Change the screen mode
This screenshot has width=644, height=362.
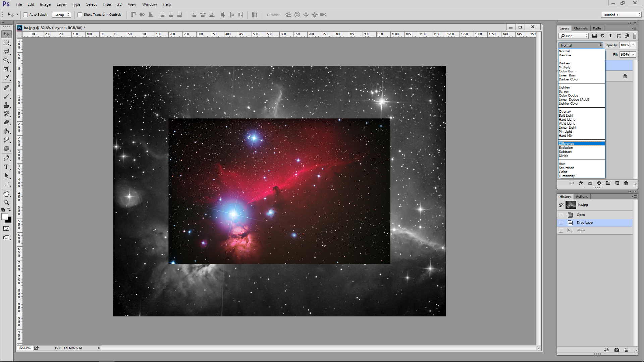click(6, 237)
